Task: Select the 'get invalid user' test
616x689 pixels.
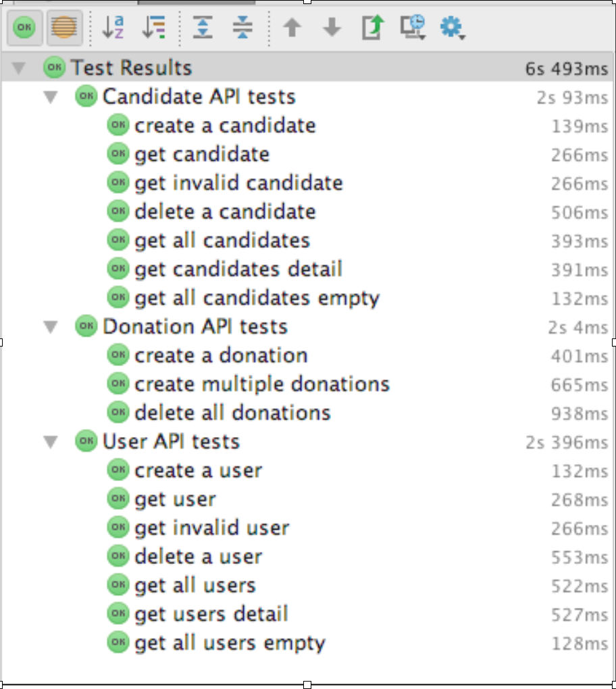Action: pyautogui.click(x=211, y=528)
